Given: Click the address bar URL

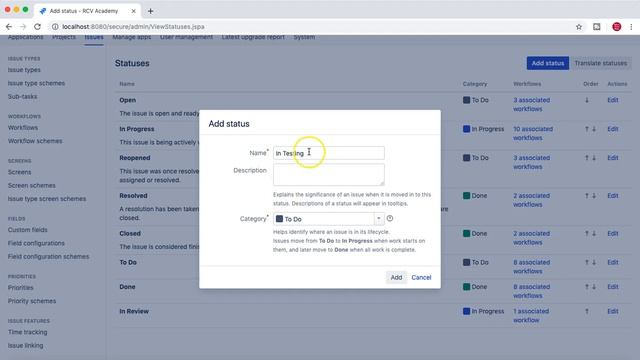Looking at the screenshot, I should pyautogui.click(x=133, y=27).
